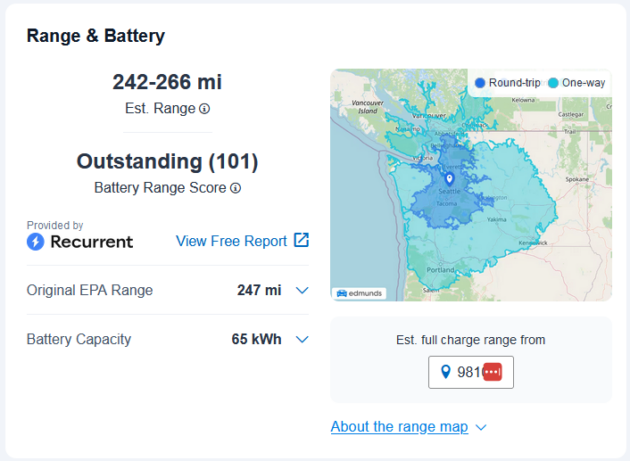630x461 pixels.
Task: Click the ZIP code input field showing 981
Action: [471, 372]
